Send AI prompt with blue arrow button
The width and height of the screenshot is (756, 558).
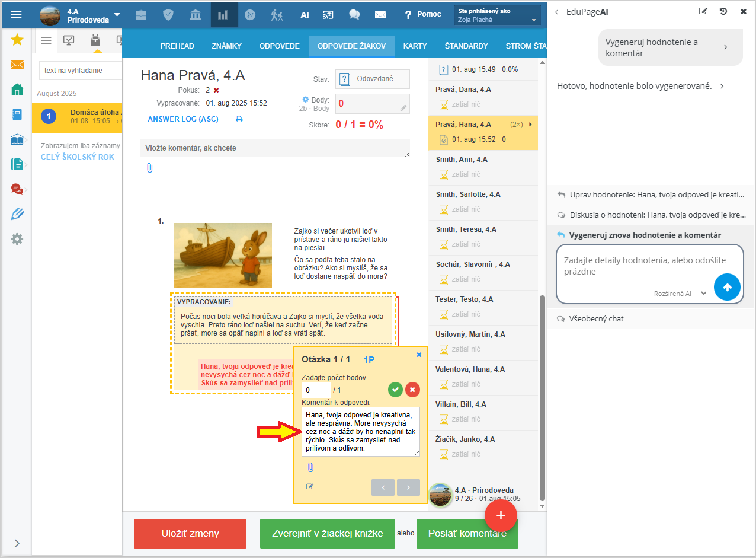pos(728,288)
